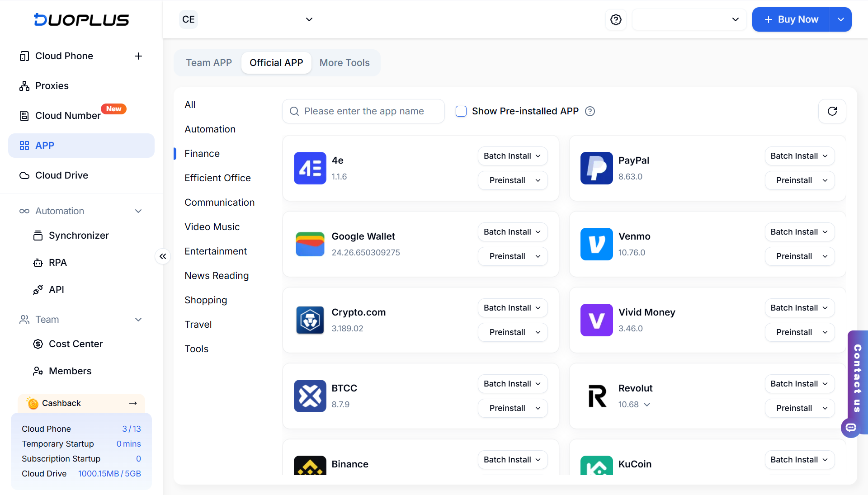The height and width of the screenshot is (495, 868).
Task: Collapse the Team sidebar section
Action: tap(138, 320)
